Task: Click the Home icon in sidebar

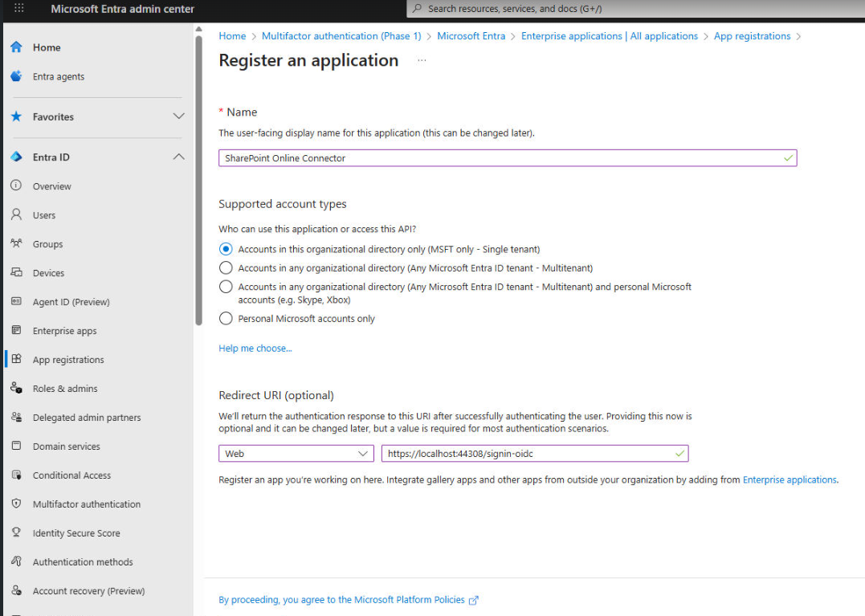Action: (x=16, y=47)
